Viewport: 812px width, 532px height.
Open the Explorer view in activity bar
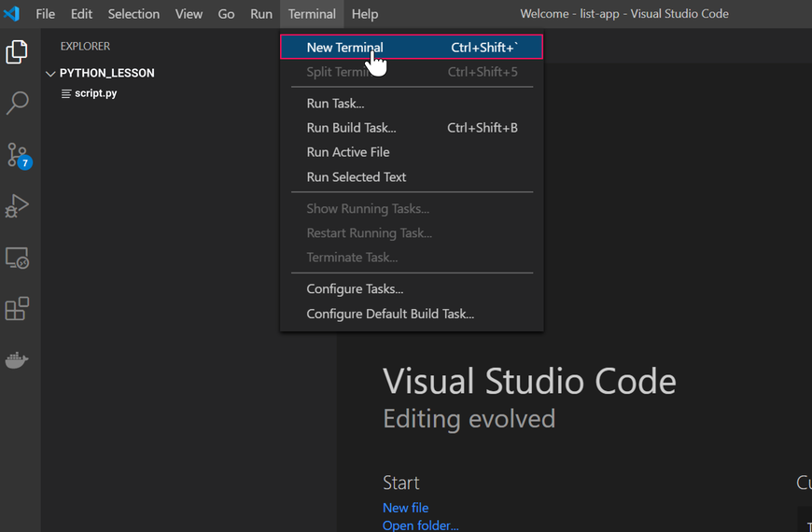point(17,52)
